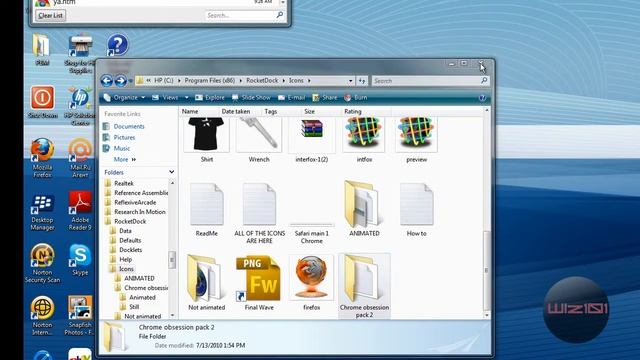
Task: Open Mail.Ru Agent desktop shortcut
Action: (80, 158)
